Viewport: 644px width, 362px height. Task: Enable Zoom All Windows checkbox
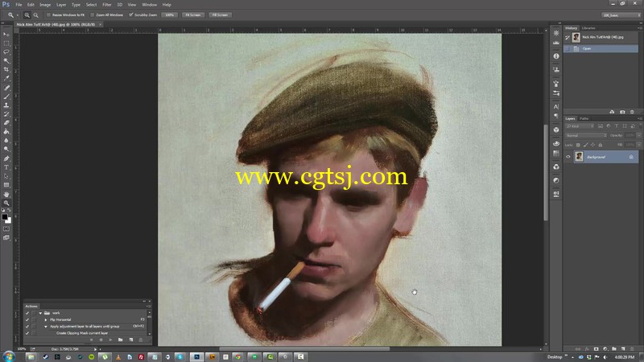(x=92, y=14)
